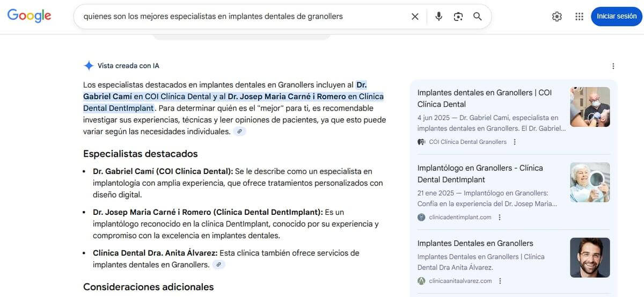Click the source link chip after 'dentales en Granollers.'
The image size is (644, 297).
click(218, 265)
